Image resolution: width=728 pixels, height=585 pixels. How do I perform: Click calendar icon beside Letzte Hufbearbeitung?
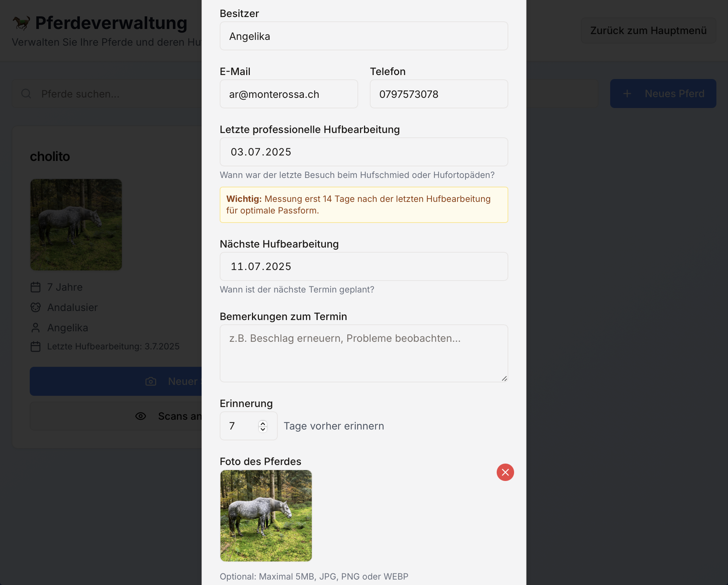[36, 347]
